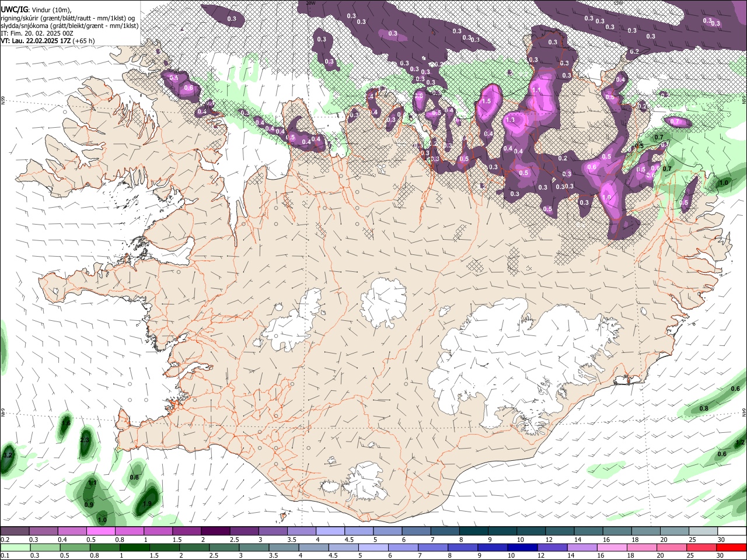The width and height of the screenshot is (747, 560).
Task: Click the '1.9' rain value on map
Action: pos(147,504)
